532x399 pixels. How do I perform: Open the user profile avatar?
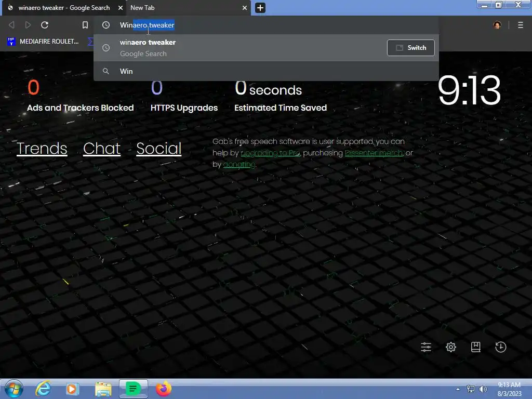(497, 25)
